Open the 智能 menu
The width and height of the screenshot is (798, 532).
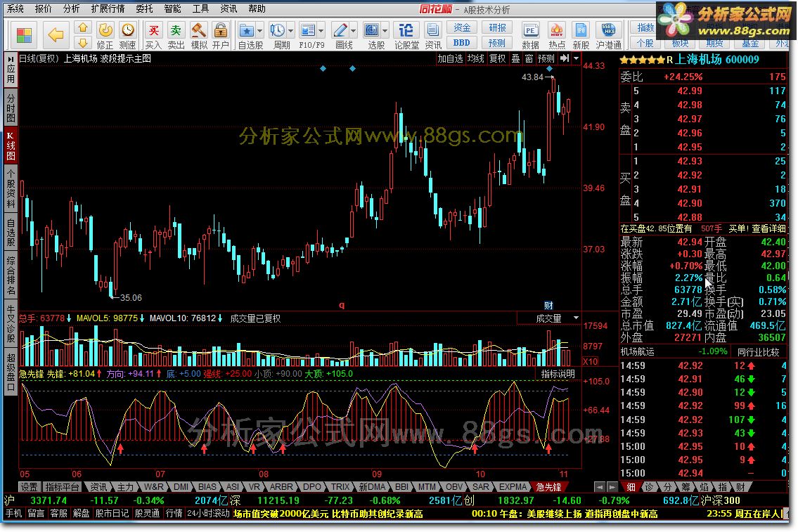coord(172,8)
